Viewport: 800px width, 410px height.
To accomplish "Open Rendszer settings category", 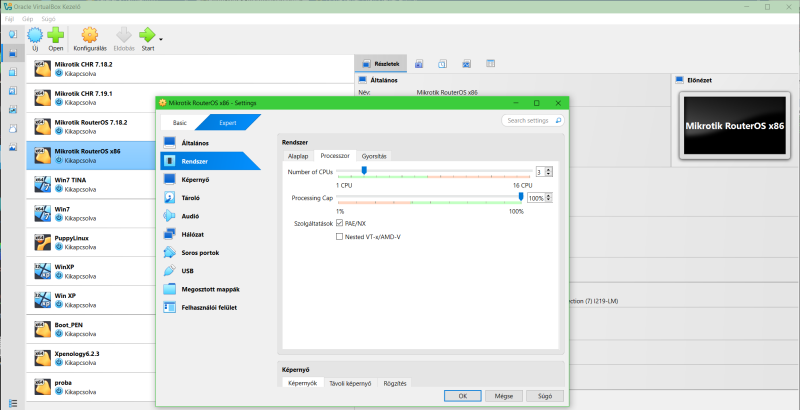I will [210, 161].
